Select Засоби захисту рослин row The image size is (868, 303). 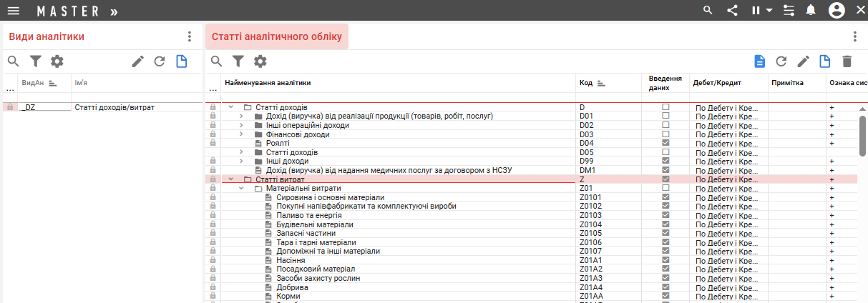[x=532, y=278]
